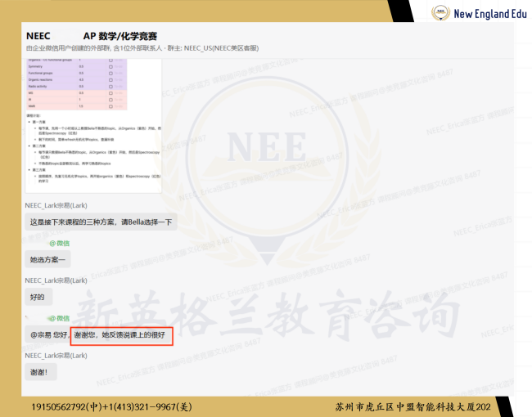Viewport: 532px width, 417px height.
Task: Select the message bubble '好的'
Action: (x=38, y=298)
